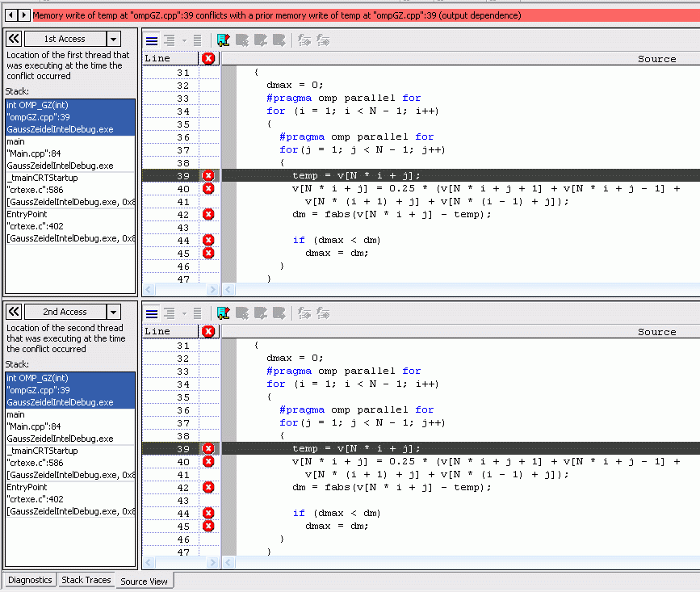
Task: Click error marker on line 44 in 1st Access
Action: point(208,240)
